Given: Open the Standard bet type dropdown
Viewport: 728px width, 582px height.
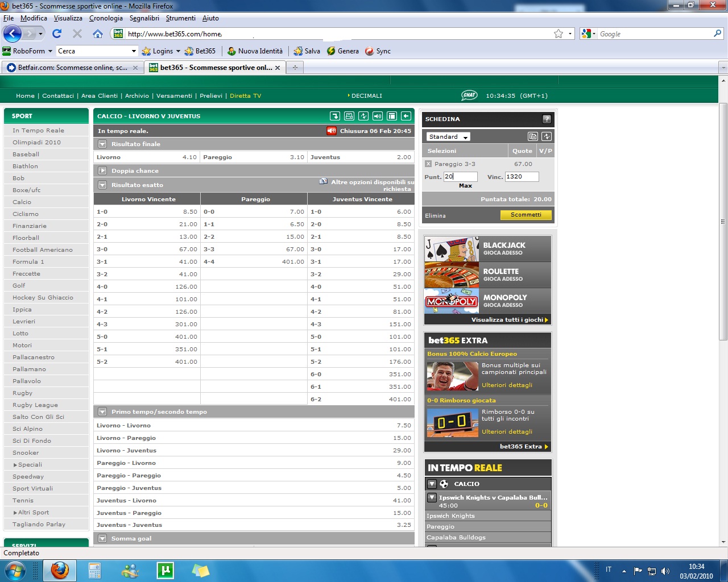Looking at the screenshot, I should pos(448,136).
